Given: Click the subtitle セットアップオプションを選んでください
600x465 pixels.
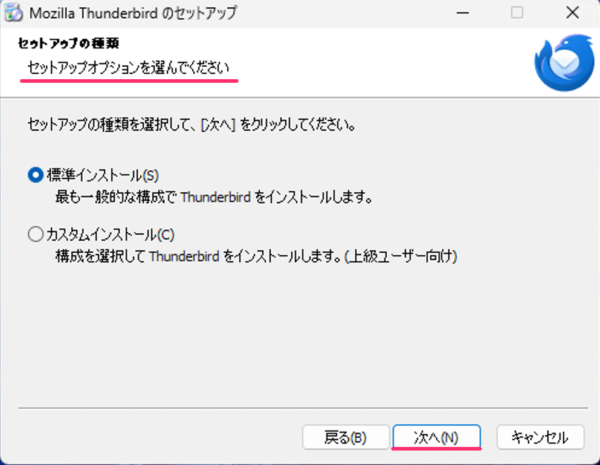Looking at the screenshot, I should [x=129, y=68].
